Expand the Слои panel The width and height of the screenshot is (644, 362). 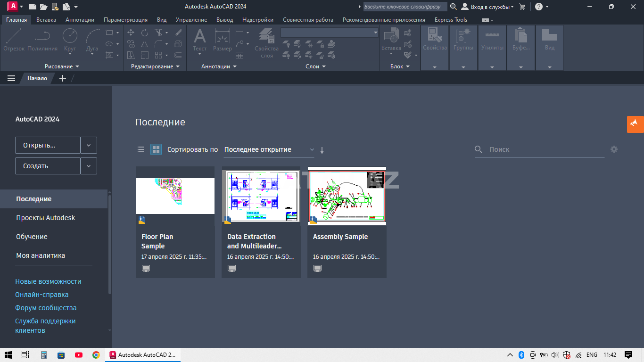316,66
